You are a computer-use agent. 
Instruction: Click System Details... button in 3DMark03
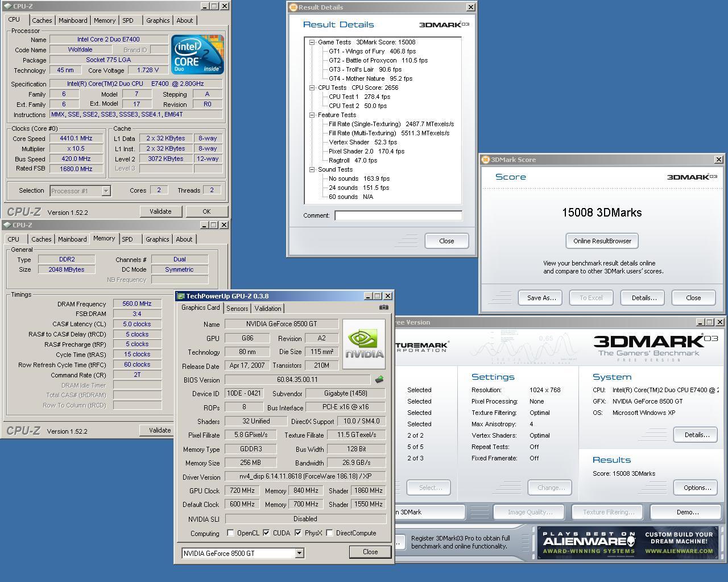point(696,435)
